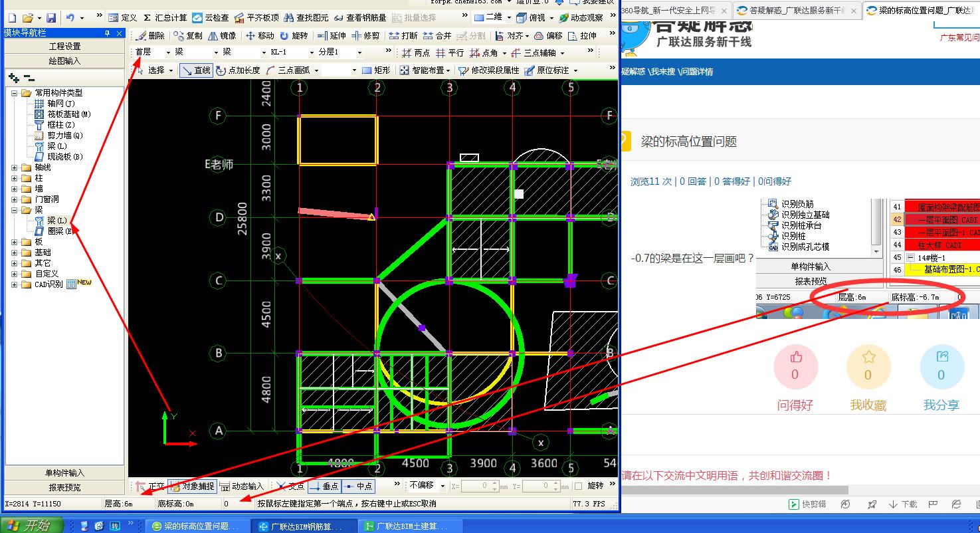Select 矩形 rectangle drawing tool
Screen dimensions: 980x533
click(376, 70)
